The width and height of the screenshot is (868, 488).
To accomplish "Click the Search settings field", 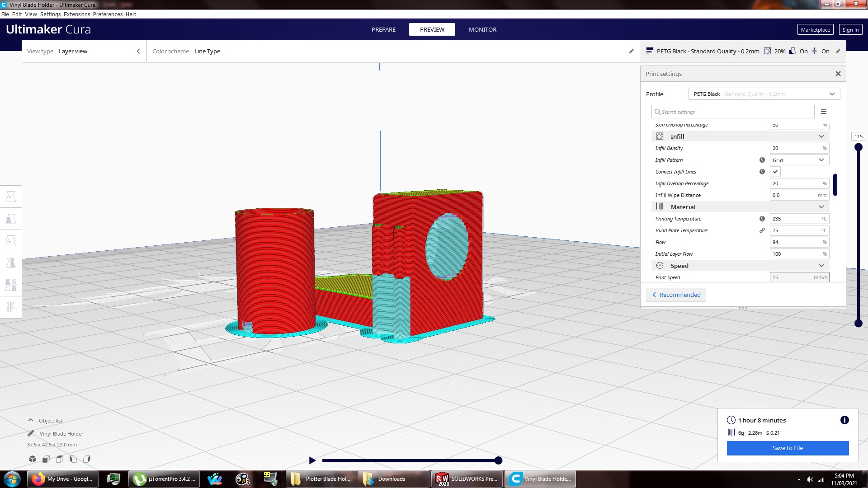I will coord(733,112).
